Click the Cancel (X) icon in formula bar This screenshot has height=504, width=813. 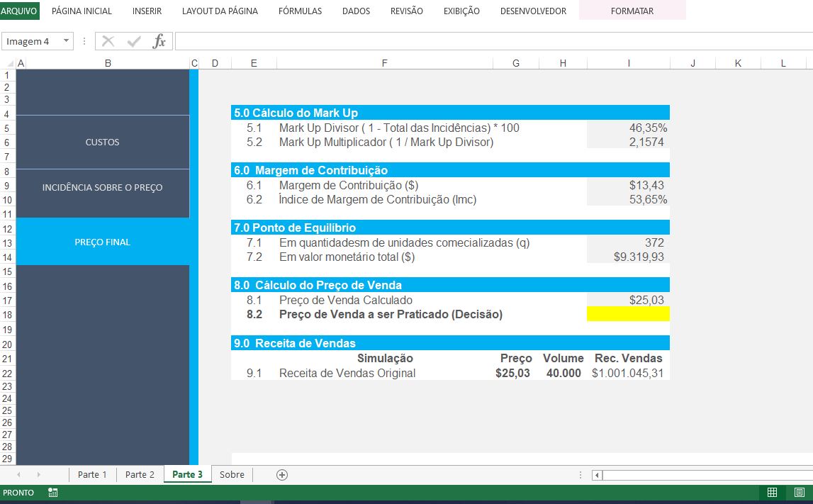pos(108,40)
